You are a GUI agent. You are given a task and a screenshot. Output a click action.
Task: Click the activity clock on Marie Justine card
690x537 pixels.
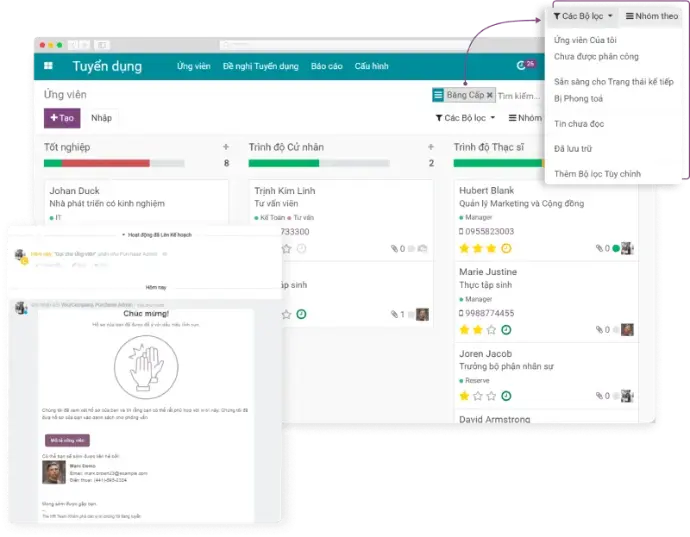coord(506,329)
